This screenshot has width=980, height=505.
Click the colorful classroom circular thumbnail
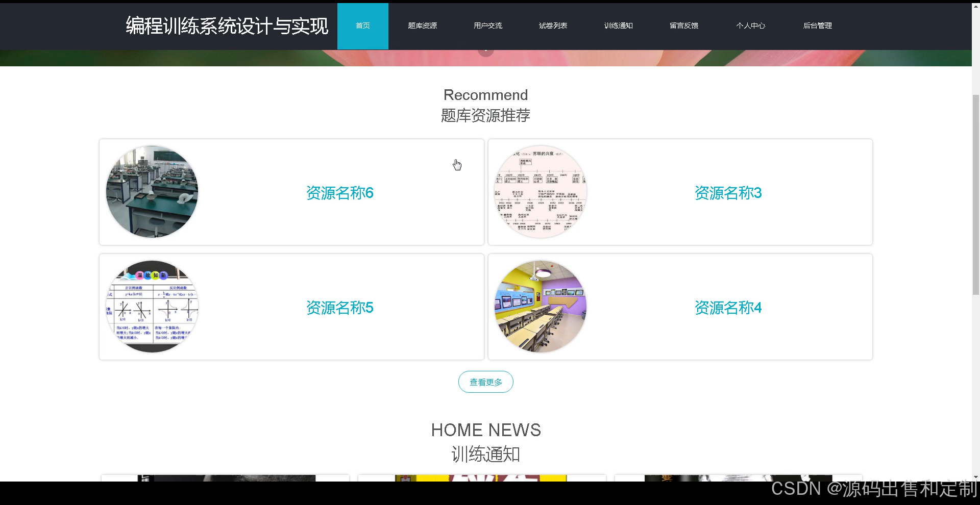541,307
